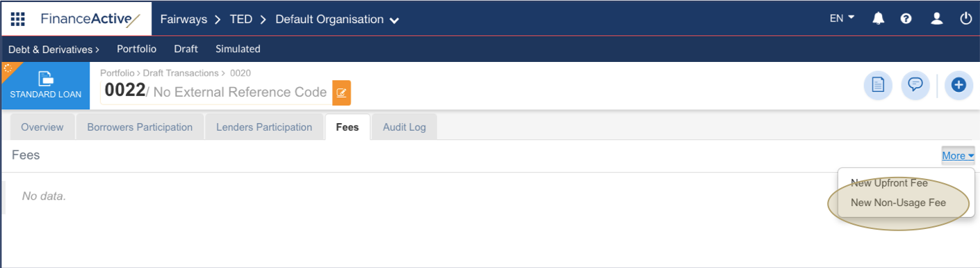Open Debt & Derivatives module menu
This screenshot has width=980, height=268.
[x=54, y=49]
